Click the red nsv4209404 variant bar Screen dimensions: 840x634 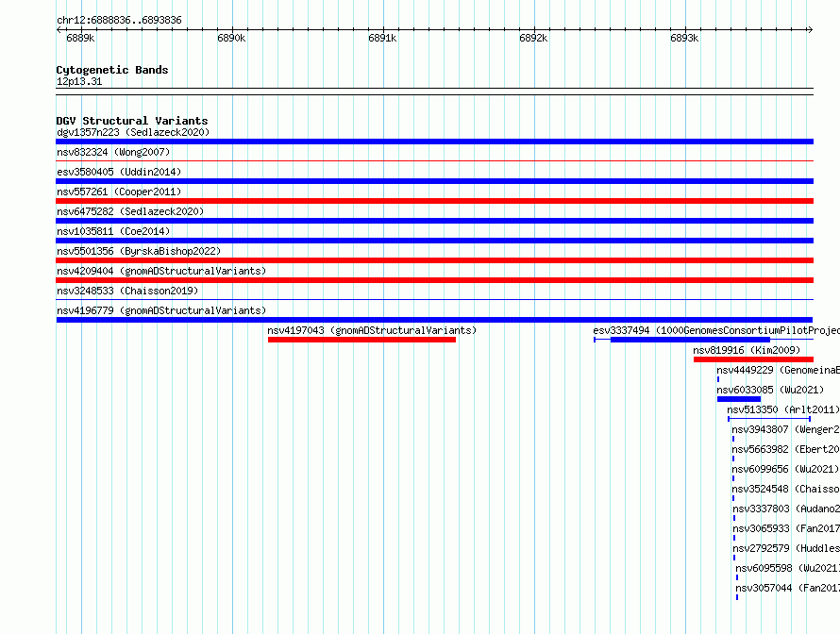tap(434, 280)
